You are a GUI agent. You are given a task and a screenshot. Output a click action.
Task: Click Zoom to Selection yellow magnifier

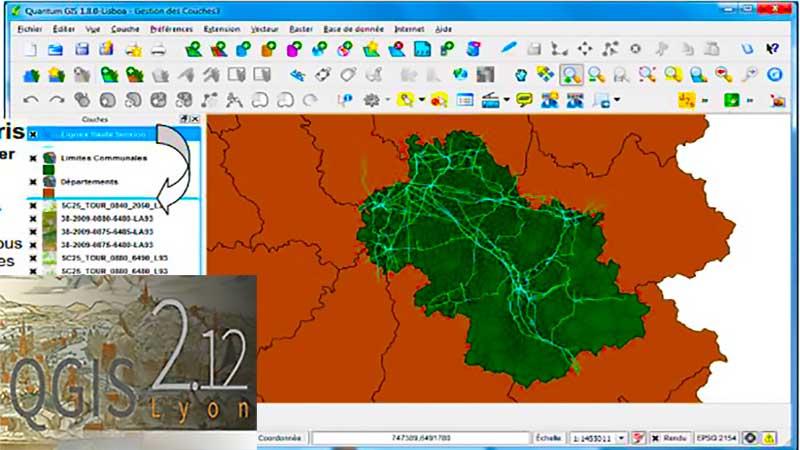(x=673, y=75)
